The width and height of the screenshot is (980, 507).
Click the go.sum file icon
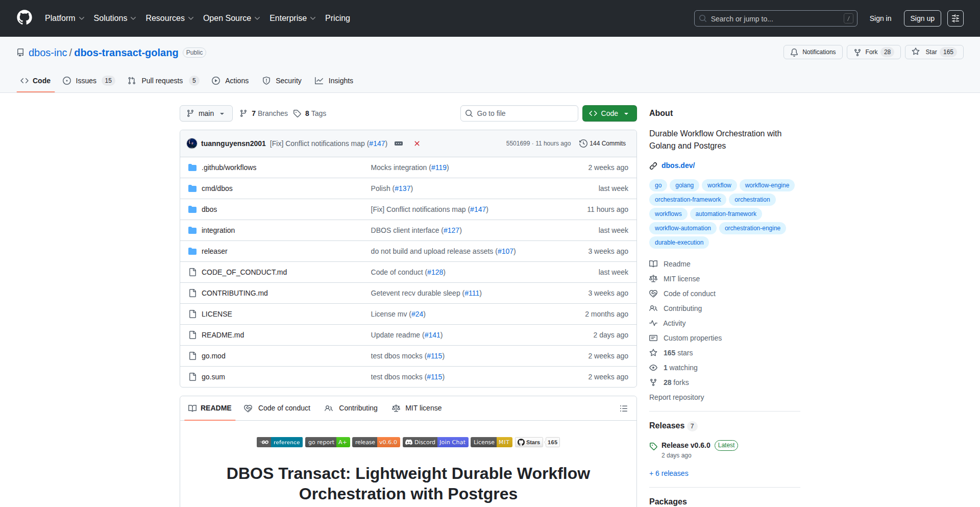(x=192, y=377)
